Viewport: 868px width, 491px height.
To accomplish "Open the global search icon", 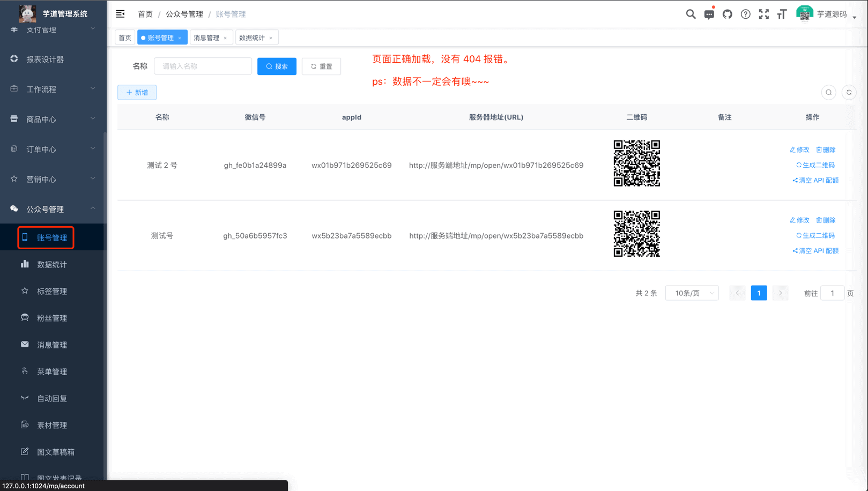I will 691,14.
